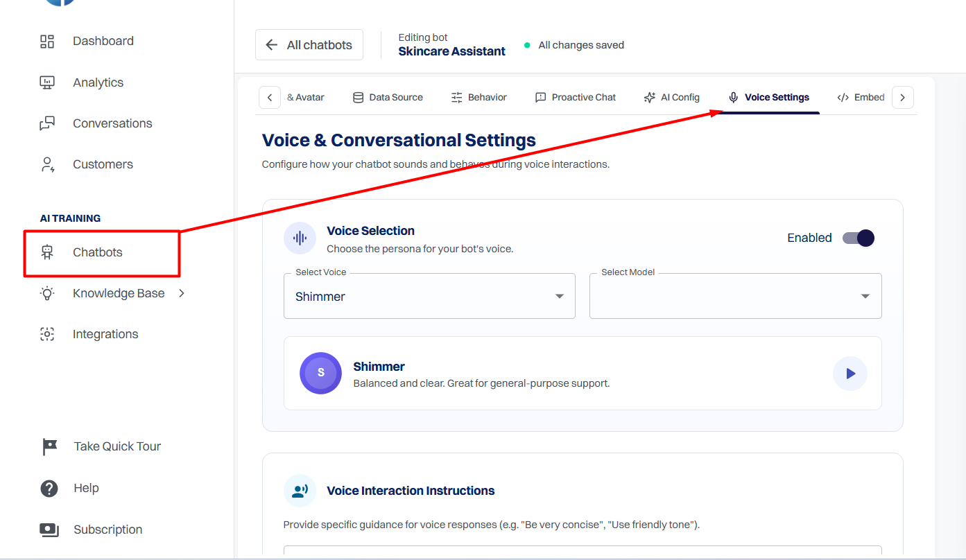Switch to the Data Source tab
This screenshot has height=560, width=966.
pyautogui.click(x=388, y=98)
